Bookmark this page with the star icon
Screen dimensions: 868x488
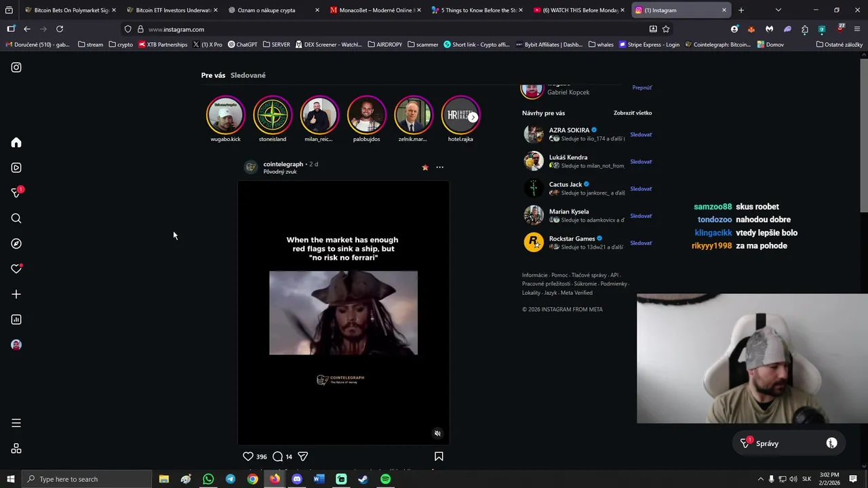point(666,29)
